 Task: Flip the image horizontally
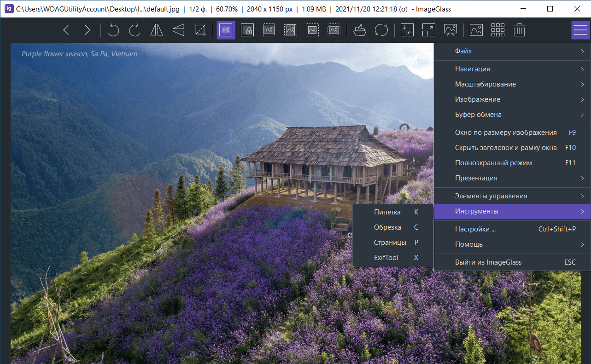[157, 30]
